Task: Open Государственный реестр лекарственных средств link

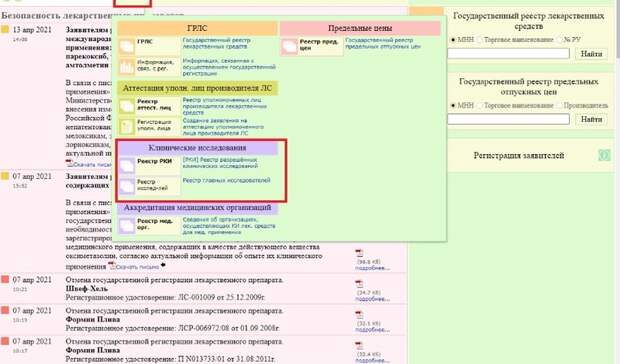Action: pos(216,43)
